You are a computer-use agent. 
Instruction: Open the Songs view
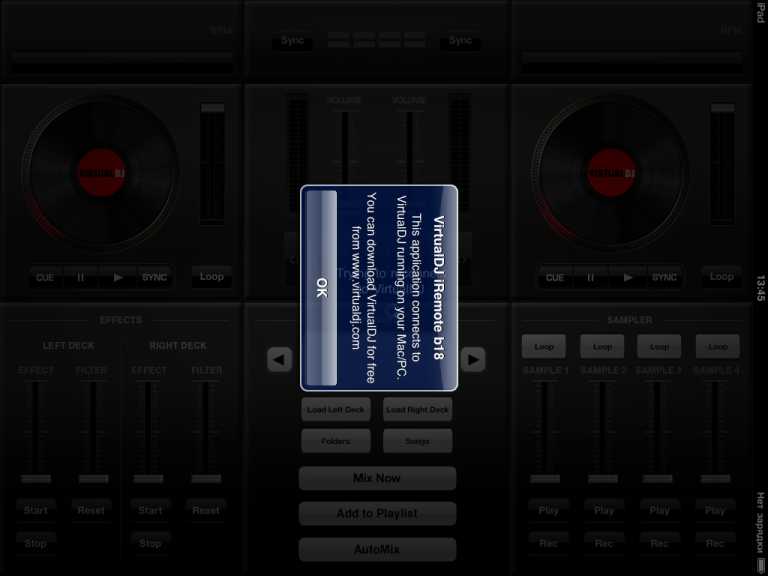417,441
